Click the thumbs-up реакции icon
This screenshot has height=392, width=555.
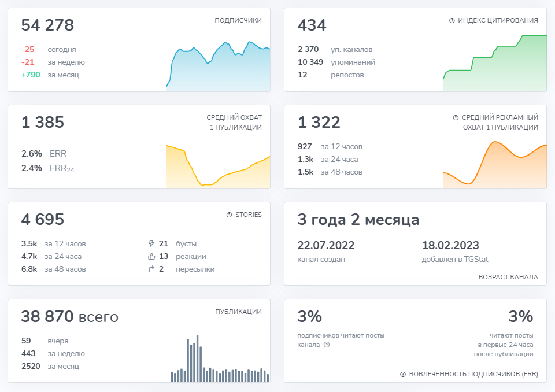click(151, 257)
